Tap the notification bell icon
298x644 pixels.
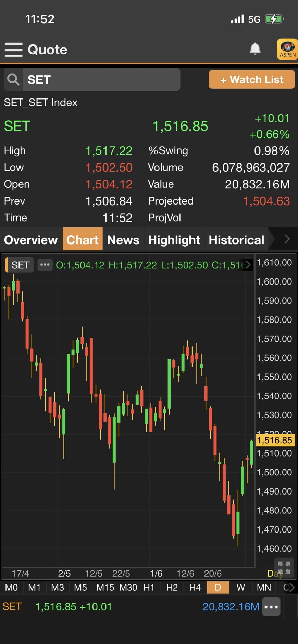tap(255, 49)
